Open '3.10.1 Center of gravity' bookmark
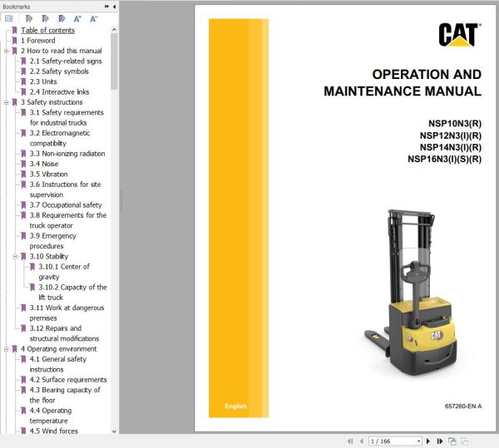The image size is (499, 448). [64, 272]
